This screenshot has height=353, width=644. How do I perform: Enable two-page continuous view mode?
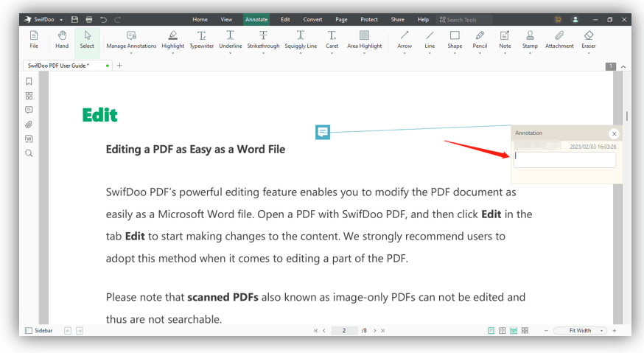525,330
